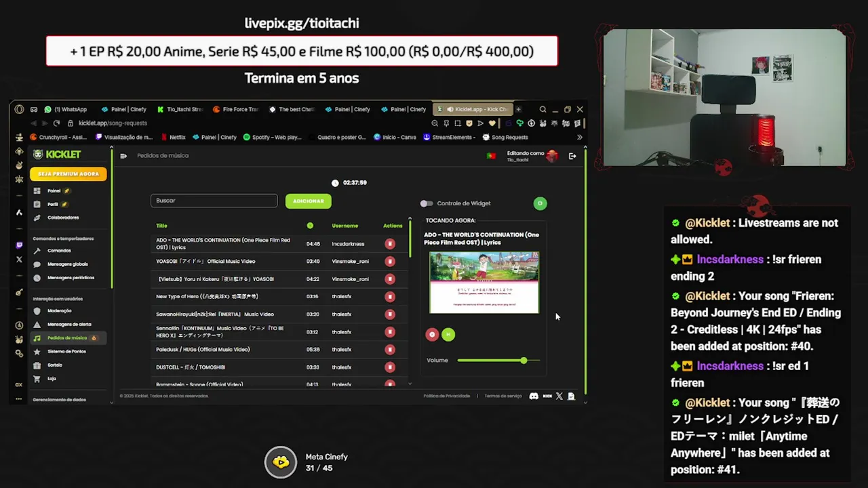
Task: Open the Song Requests bookmark
Action: click(505, 137)
